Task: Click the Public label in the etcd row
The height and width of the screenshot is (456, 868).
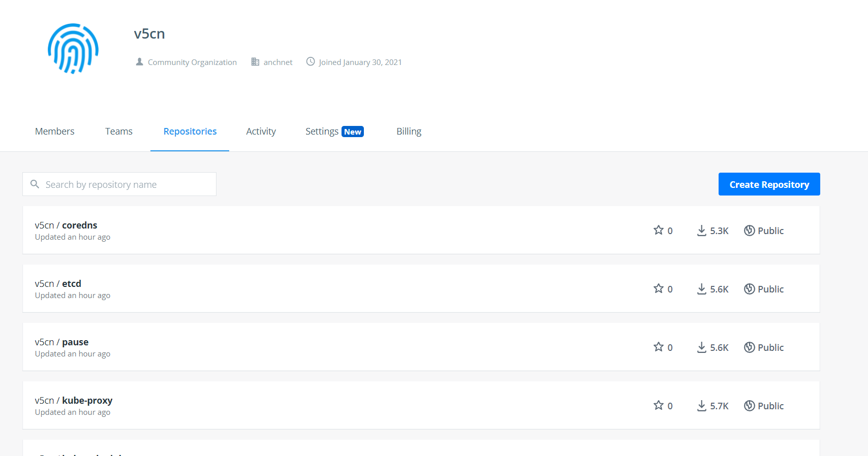Action: point(771,289)
